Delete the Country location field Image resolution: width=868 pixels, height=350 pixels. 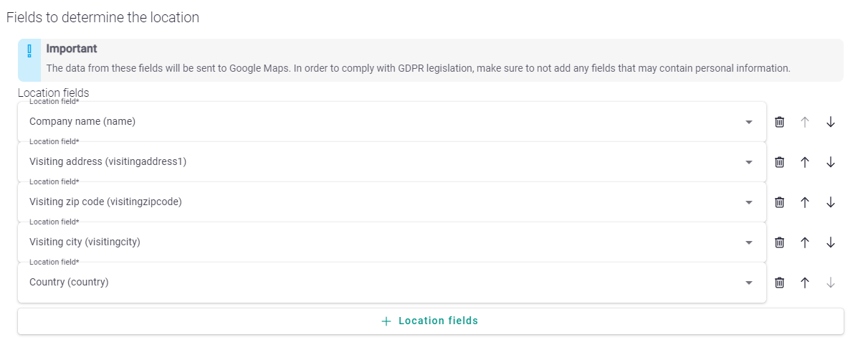780,283
